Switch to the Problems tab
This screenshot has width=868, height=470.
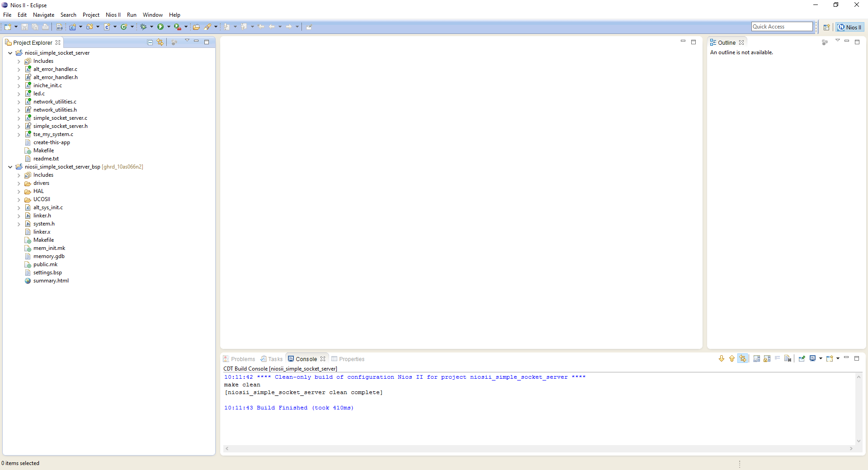point(239,359)
